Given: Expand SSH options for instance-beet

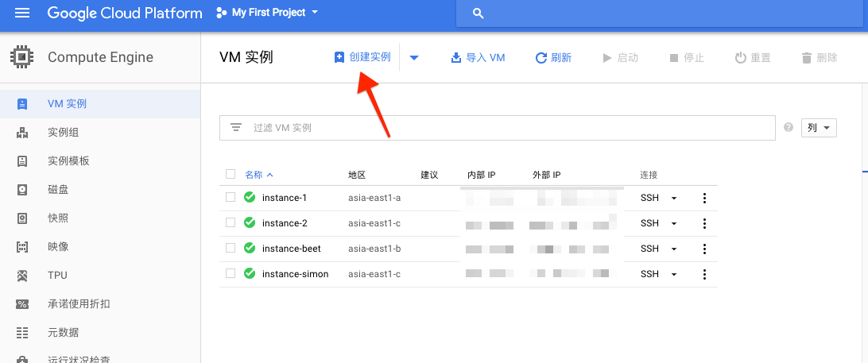Looking at the screenshot, I should tap(674, 249).
